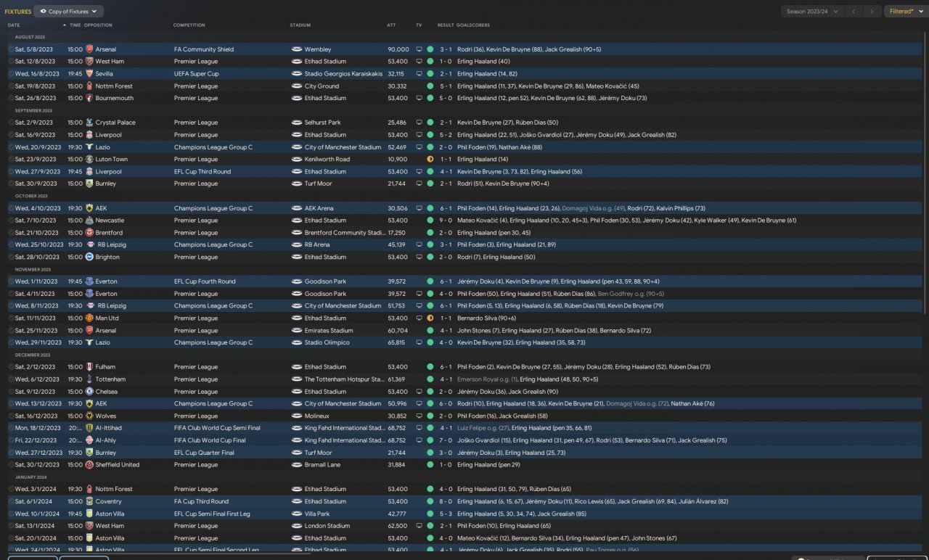Click the Nottm Forest badge in 19/8/2023 fixture
This screenshot has width=929, height=560.
[89, 86]
